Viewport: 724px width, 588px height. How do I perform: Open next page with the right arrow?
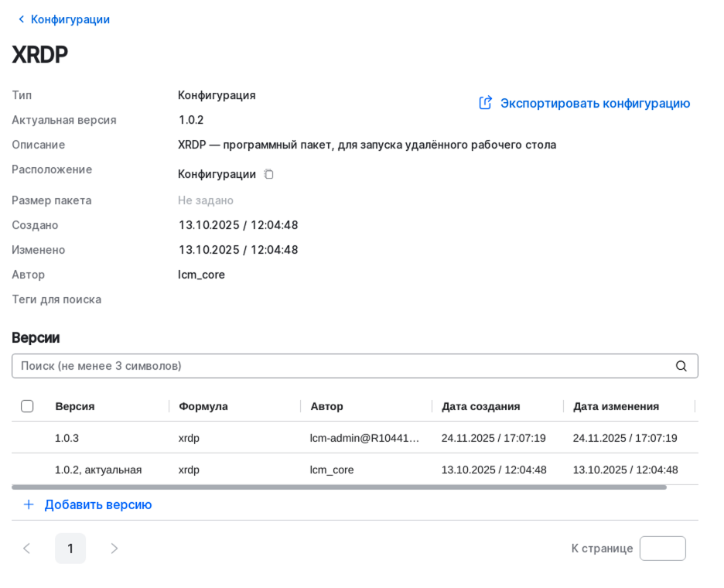click(114, 548)
